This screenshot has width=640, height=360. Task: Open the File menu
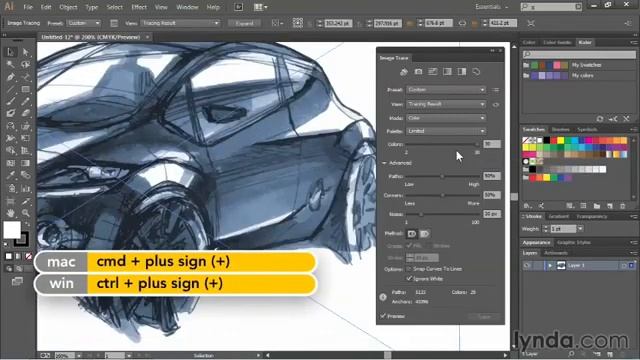click(28, 7)
